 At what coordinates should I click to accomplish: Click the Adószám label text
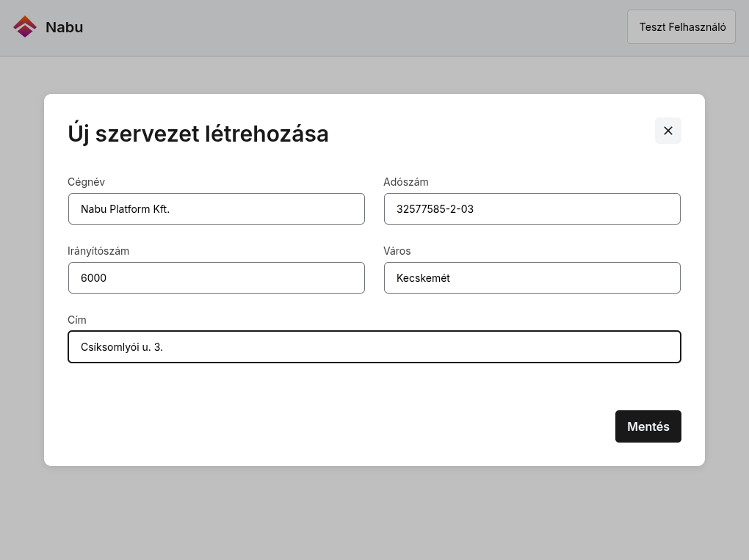(x=405, y=182)
